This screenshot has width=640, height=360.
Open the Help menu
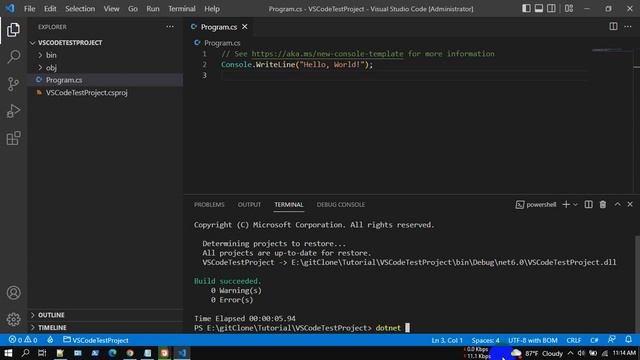[212, 9]
